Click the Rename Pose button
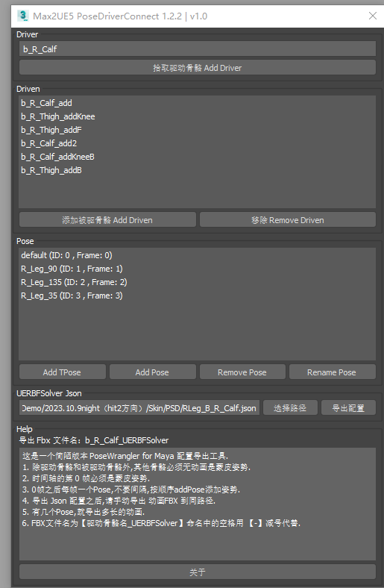The height and width of the screenshot is (588, 384). [x=333, y=372]
